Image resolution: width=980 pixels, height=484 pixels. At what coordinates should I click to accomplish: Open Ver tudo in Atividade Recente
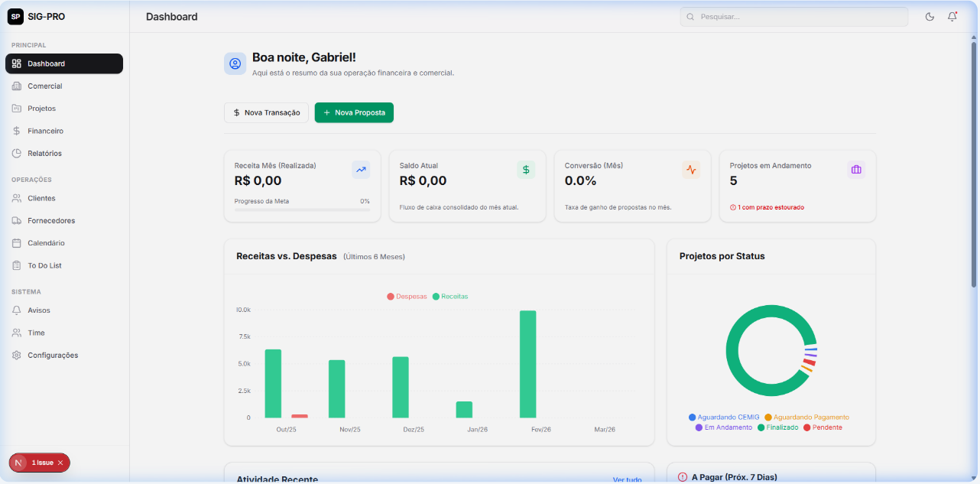click(627, 479)
